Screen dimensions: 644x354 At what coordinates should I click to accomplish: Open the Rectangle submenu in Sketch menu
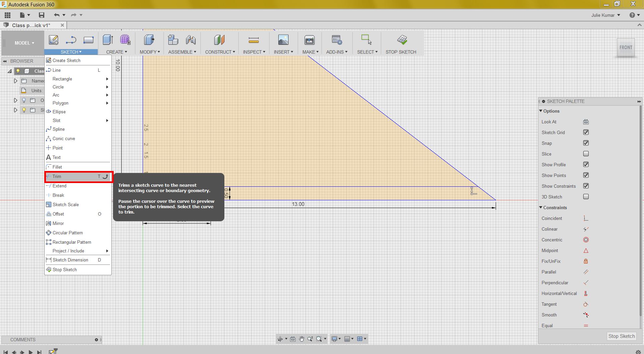pyautogui.click(x=78, y=79)
